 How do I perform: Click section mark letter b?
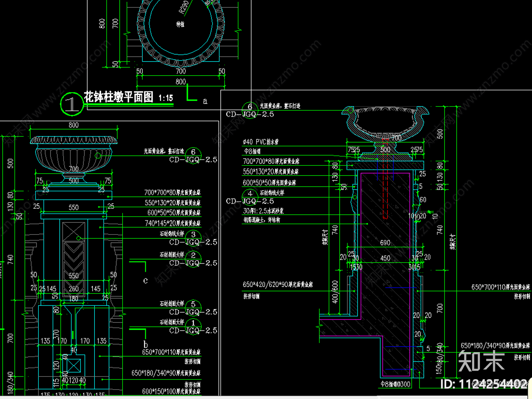[145, 344]
